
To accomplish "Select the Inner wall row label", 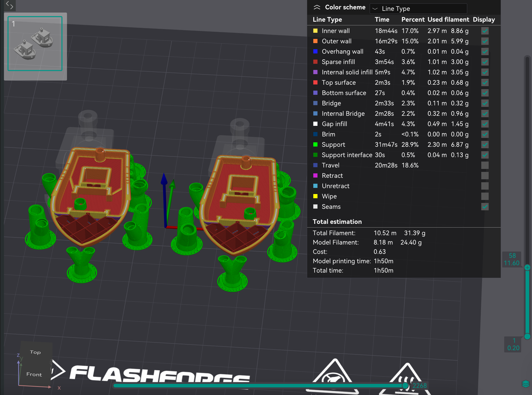I will click(x=336, y=31).
